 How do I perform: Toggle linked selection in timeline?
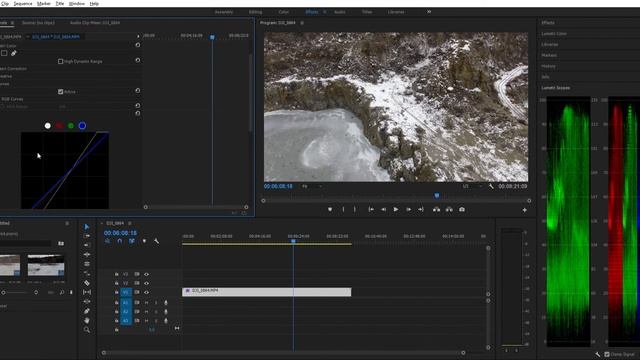132,241
